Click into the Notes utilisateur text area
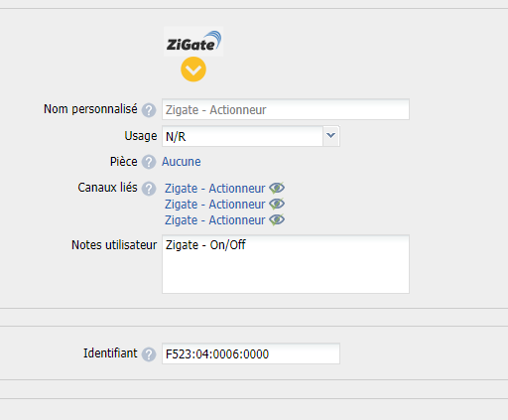508x420 pixels. point(286,264)
